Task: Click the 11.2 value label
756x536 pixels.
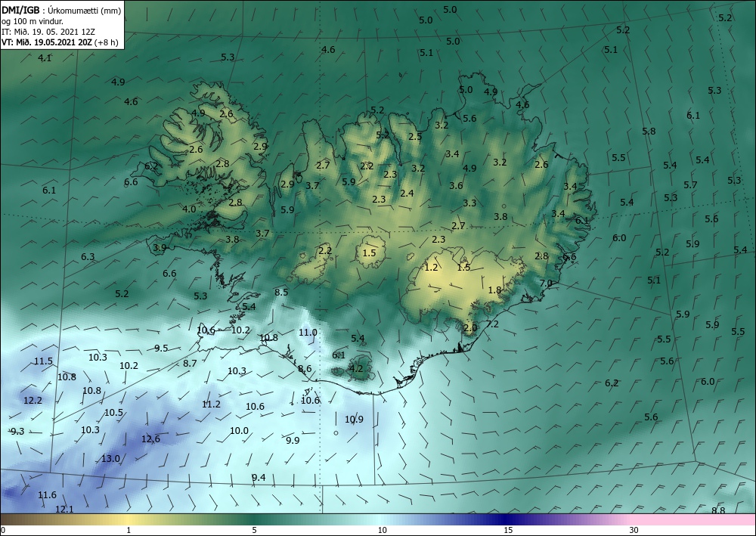Action: point(211,404)
